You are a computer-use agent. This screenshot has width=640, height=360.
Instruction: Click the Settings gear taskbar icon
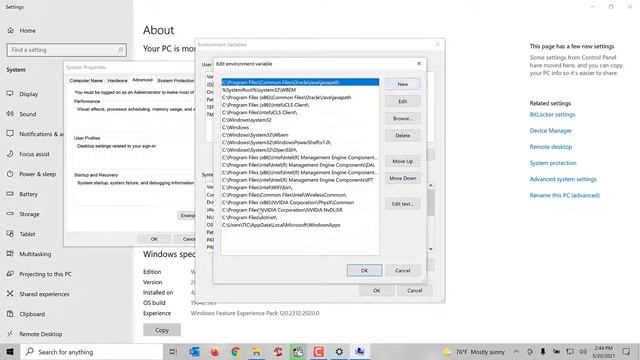click(x=339, y=351)
